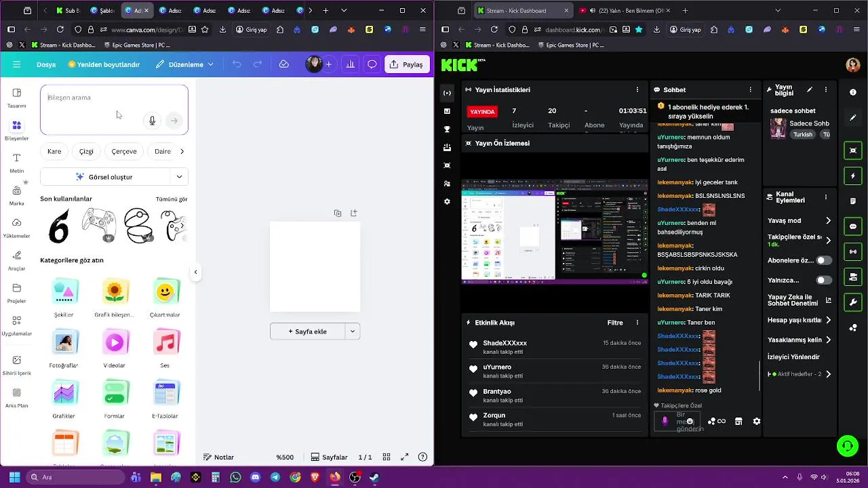Expand Hesap yaşı kısıtla option
This screenshot has height=488, width=868.
pos(828,320)
